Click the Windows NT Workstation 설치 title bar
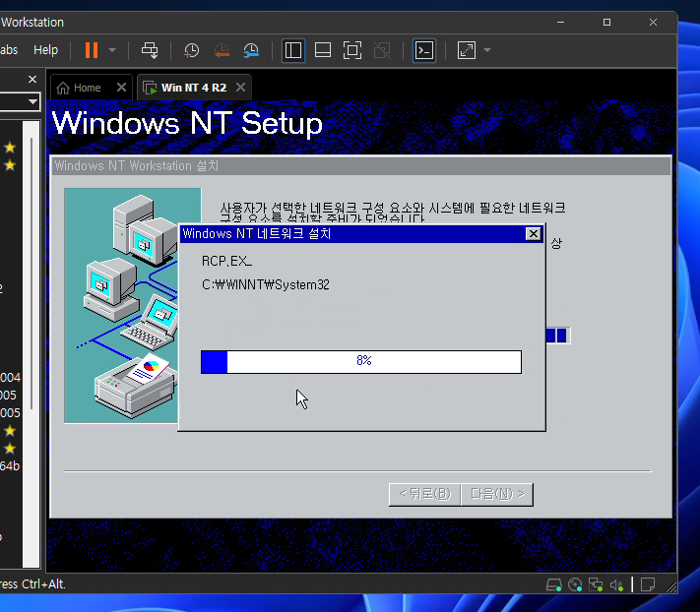This screenshot has width=700, height=612. 360,166
